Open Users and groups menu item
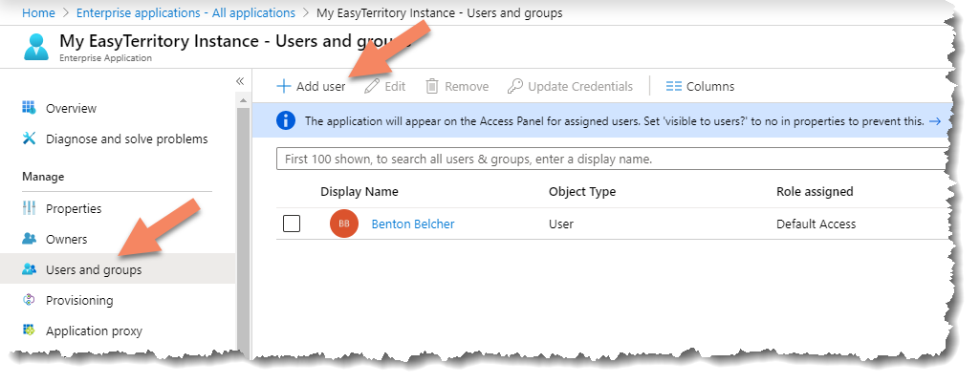 (94, 269)
